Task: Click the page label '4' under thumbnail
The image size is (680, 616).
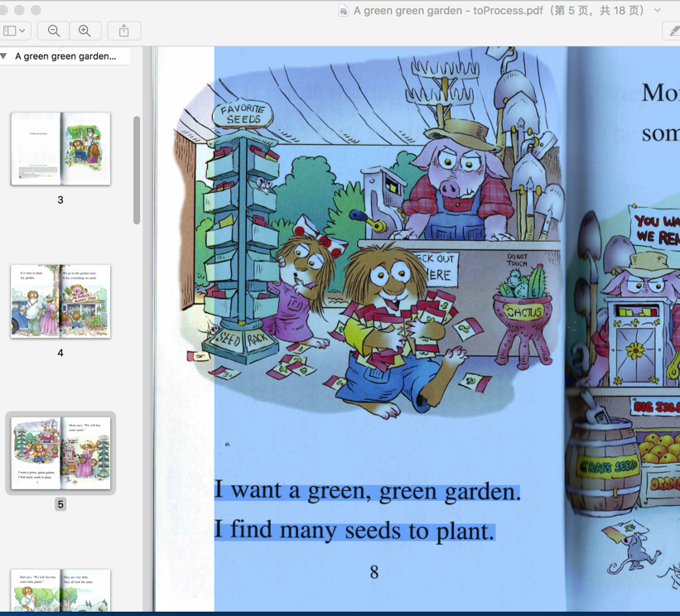Action: 60,353
